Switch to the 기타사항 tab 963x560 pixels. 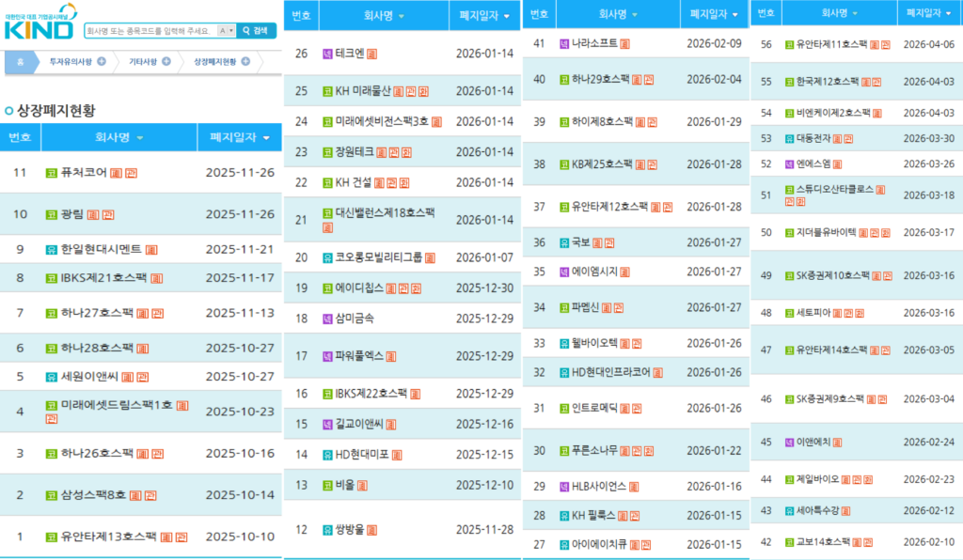pyautogui.click(x=142, y=60)
